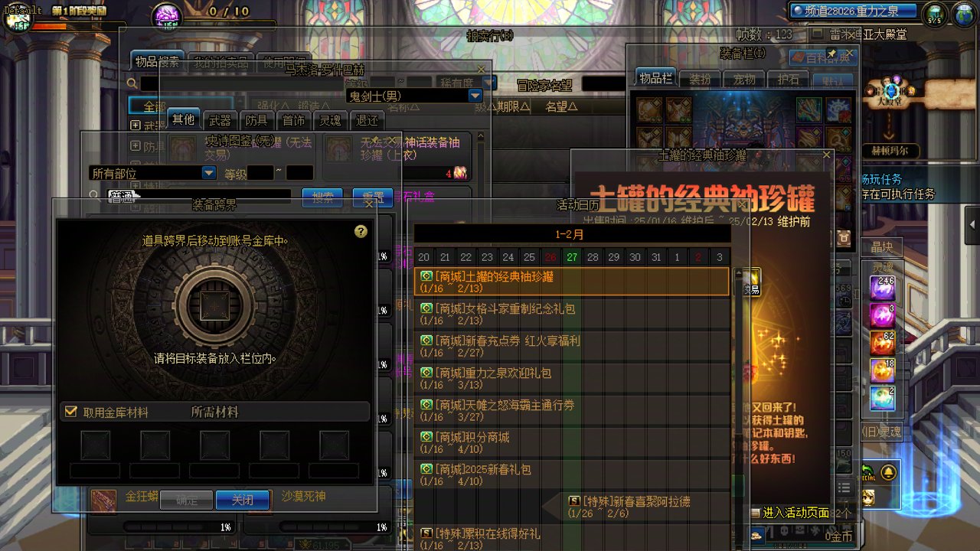Image resolution: width=980 pixels, height=551 pixels.
Task: Click the 关闭 button in 装备跨界
Action: pos(243,500)
